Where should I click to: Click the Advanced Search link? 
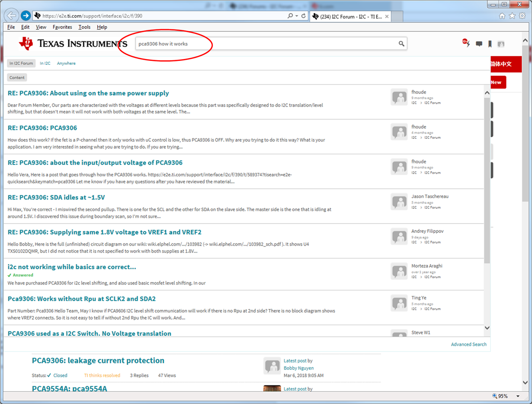coord(468,344)
